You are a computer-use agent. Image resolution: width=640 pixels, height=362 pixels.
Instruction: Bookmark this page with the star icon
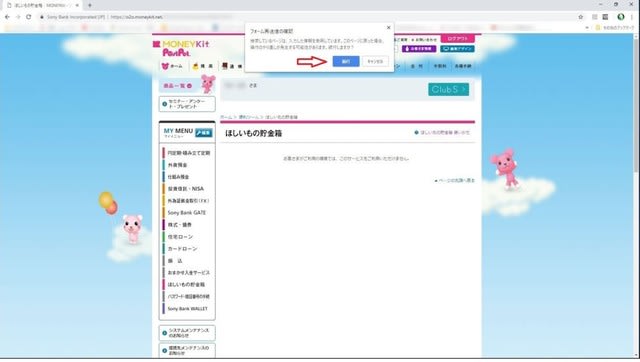click(x=580, y=17)
